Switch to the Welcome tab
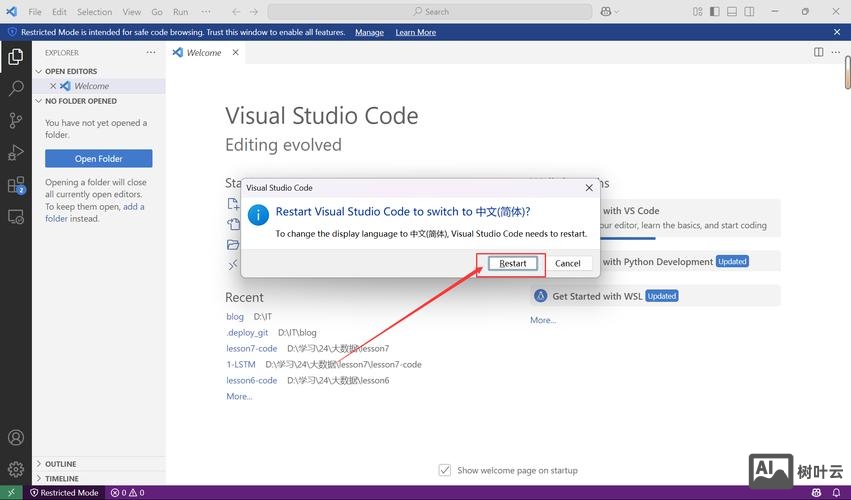This screenshot has height=500, width=851. [x=203, y=52]
